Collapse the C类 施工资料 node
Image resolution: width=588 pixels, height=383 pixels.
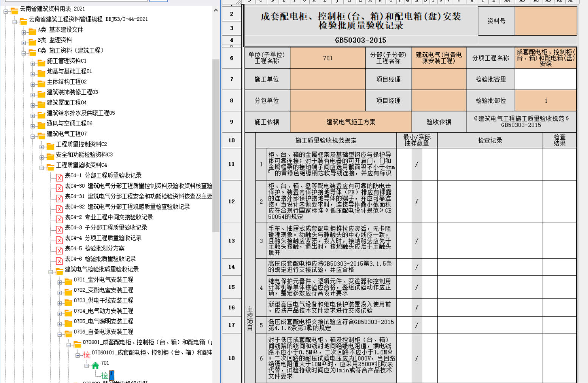coord(24,53)
